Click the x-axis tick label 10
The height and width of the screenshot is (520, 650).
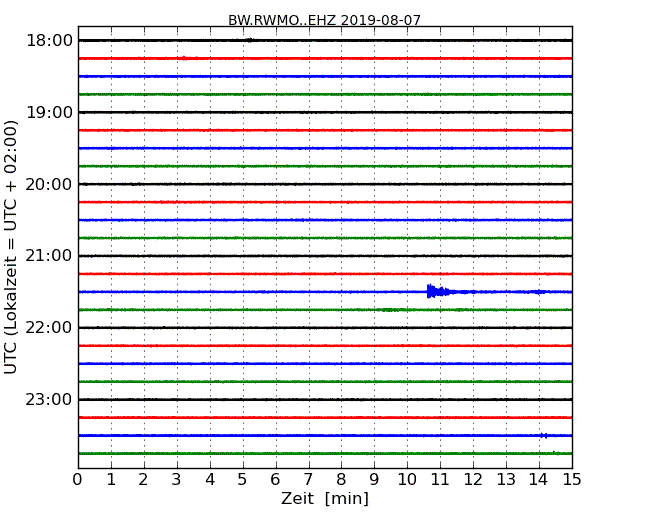coord(407,480)
